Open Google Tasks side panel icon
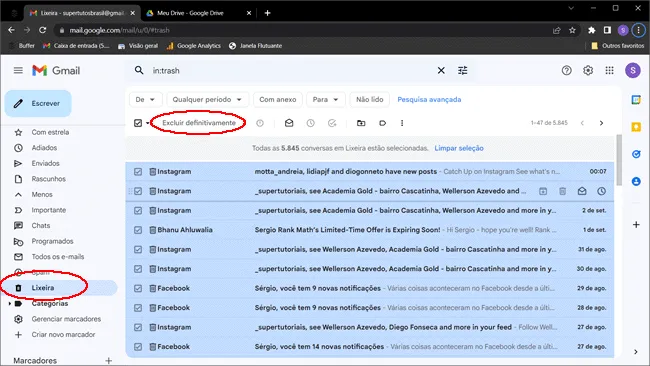Image resolution: width=650 pixels, height=366 pixels. pyautogui.click(x=636, y=154)
